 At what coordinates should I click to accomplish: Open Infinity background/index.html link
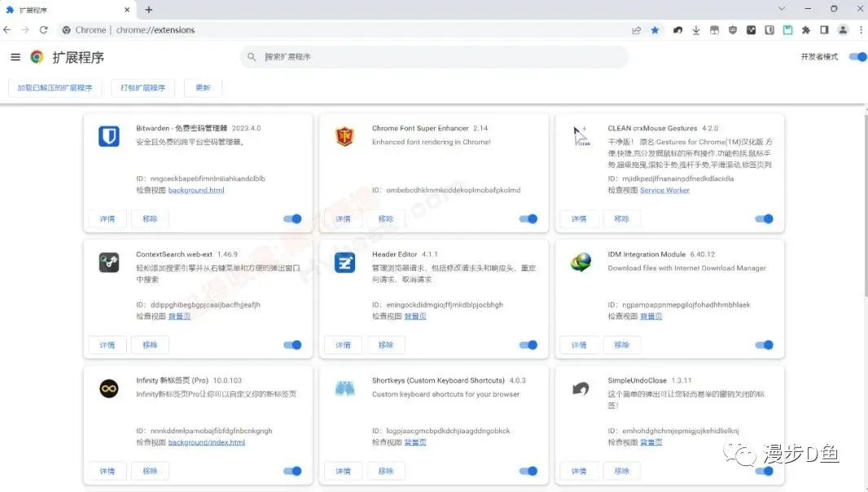[207, 442]
